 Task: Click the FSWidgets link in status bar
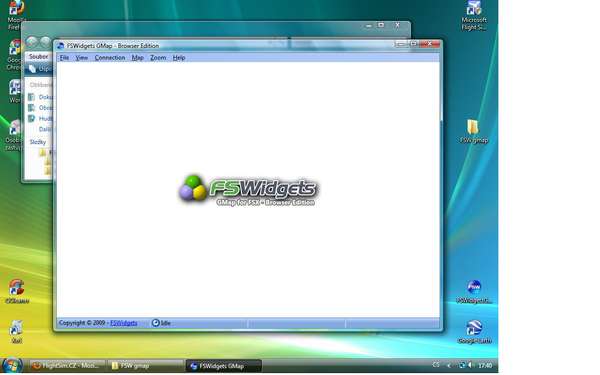124,323
